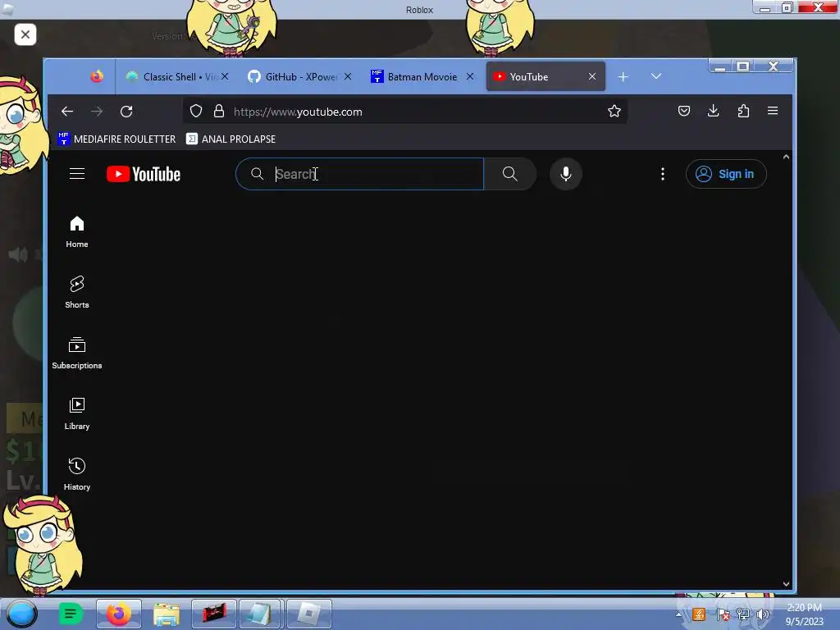Focus the YouTube Search field
The image size is (840, 630).
360,174
